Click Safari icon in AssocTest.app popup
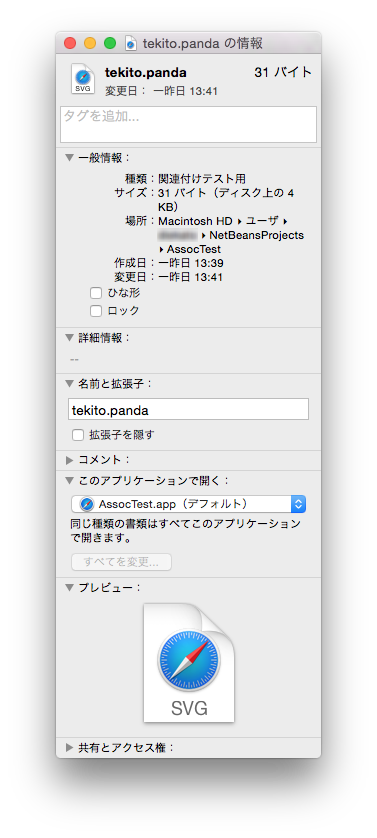The height and width of the screenshot is (838, 377). [87, 504]
